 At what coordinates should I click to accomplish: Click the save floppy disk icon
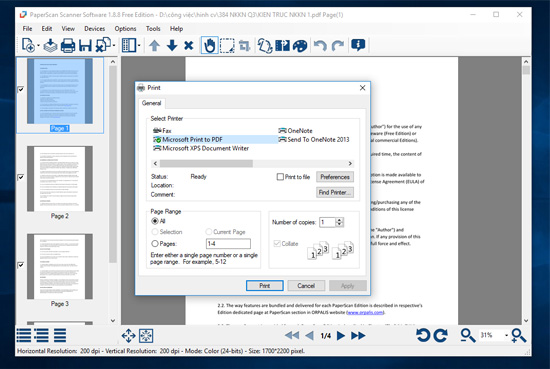click(85, 46)
